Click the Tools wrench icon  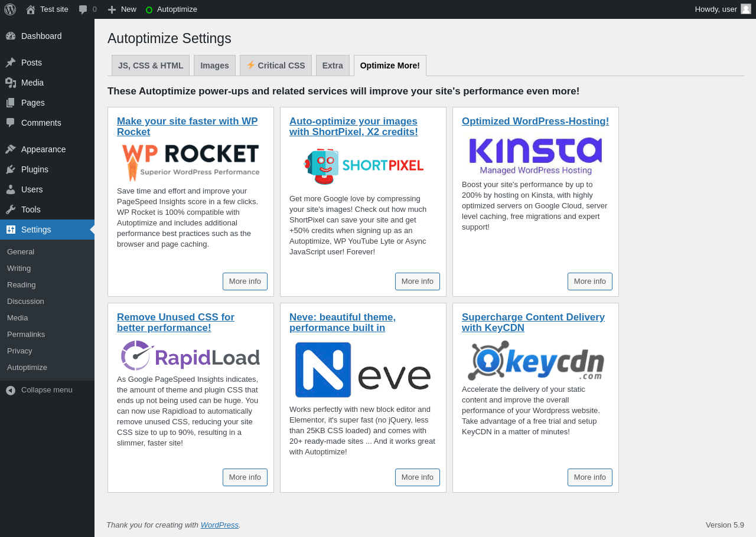pyautogui.click(x=11, y=209)
